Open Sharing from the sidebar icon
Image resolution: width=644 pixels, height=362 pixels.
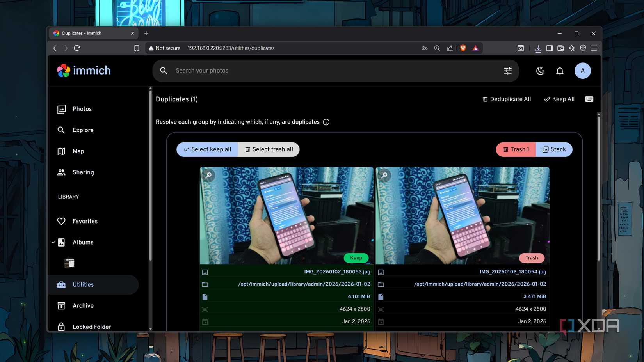(61, 172)
